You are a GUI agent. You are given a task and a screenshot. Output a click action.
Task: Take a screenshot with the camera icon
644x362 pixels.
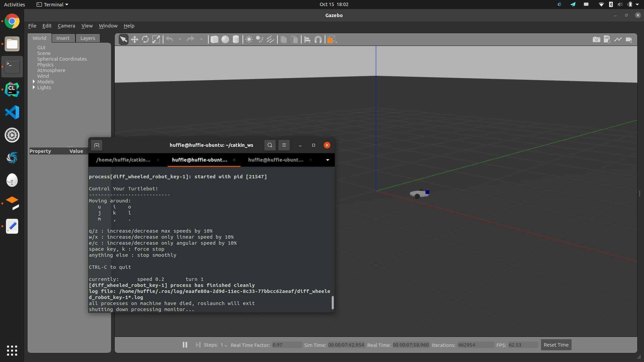pos(596,40)
